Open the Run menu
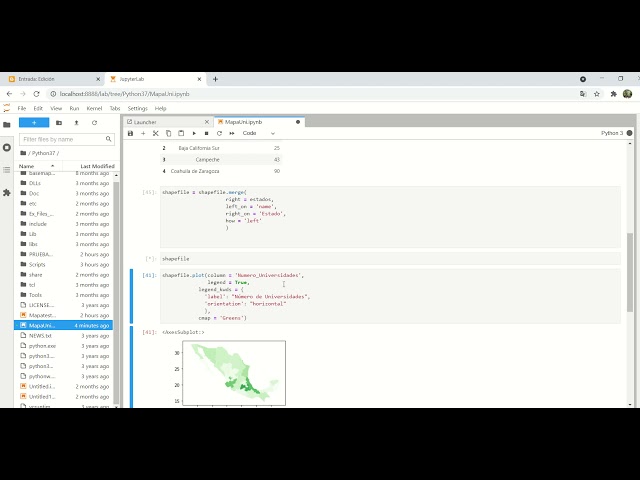This screenshot has width=640, height=480. click(74, 108)
